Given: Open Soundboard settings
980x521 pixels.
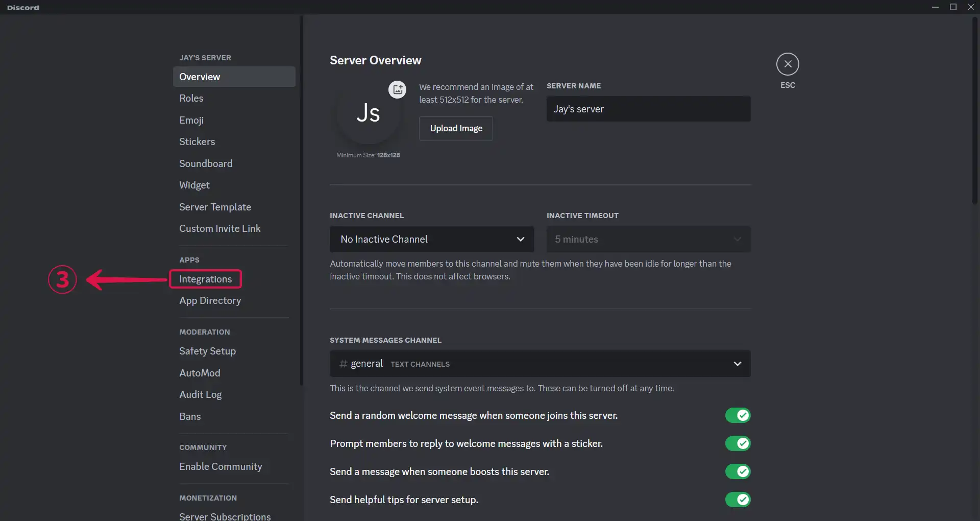Looking at the screenshot, I should (x=234, y=163).
